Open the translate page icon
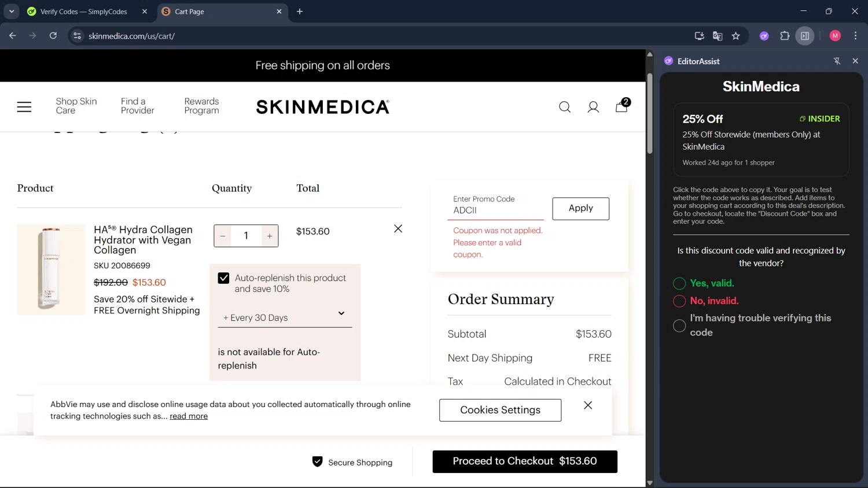 tap(718, 36)
